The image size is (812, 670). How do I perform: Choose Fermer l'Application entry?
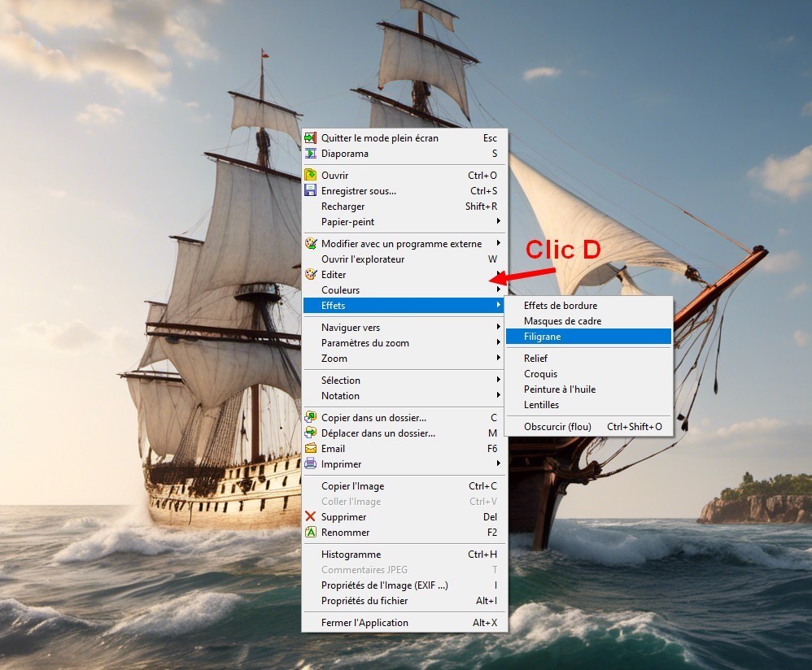pyautogui.click(x=404, y=622)
